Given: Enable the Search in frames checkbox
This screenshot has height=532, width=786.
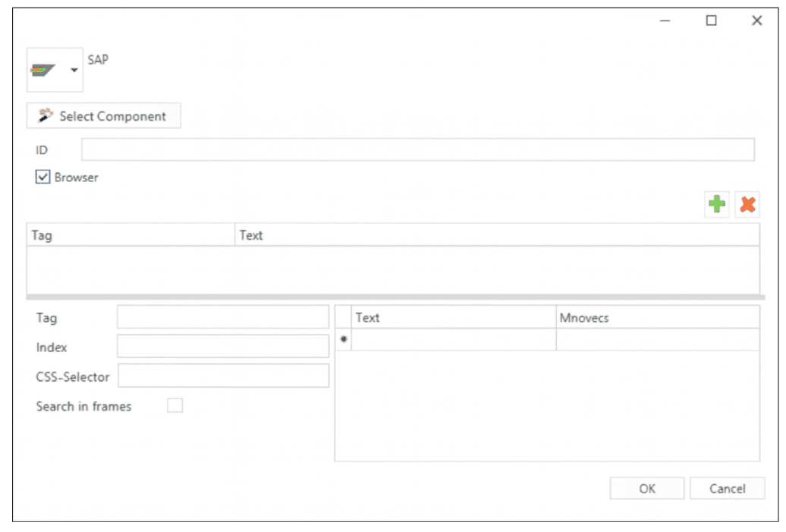Looking at the screenshot, I should click(175, 406).
